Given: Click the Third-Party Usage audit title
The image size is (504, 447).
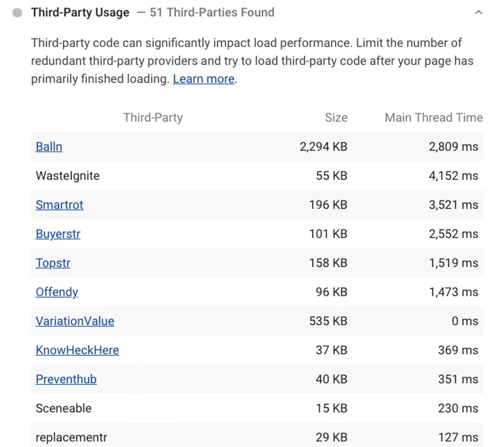Looking at the screenshot, I should point(80,13).
